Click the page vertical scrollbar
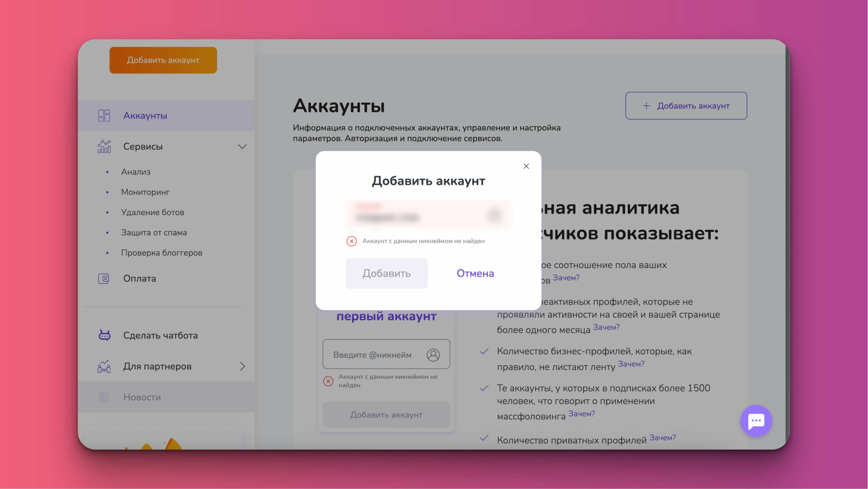Viewport: 868px width, 489px height. click(x=787, y=244)
